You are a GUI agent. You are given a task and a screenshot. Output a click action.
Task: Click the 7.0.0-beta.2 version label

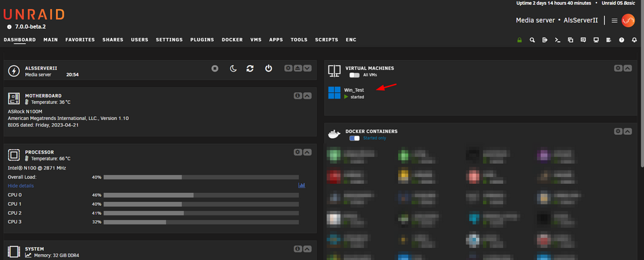[x=30, y=26]
